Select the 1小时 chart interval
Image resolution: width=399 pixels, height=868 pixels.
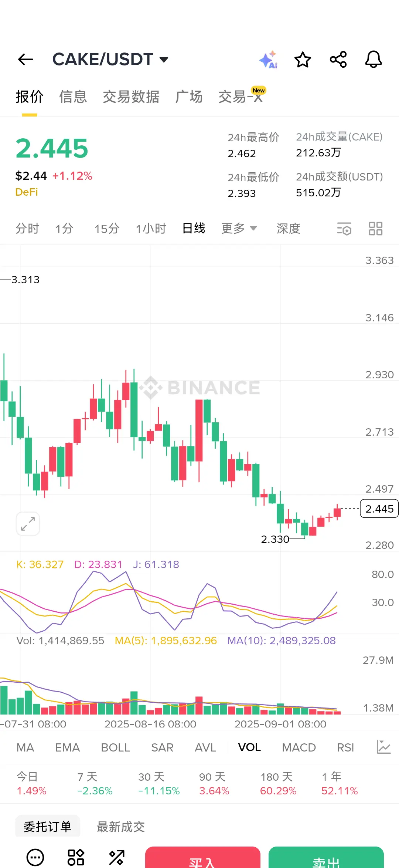click(x=151, y=229)
